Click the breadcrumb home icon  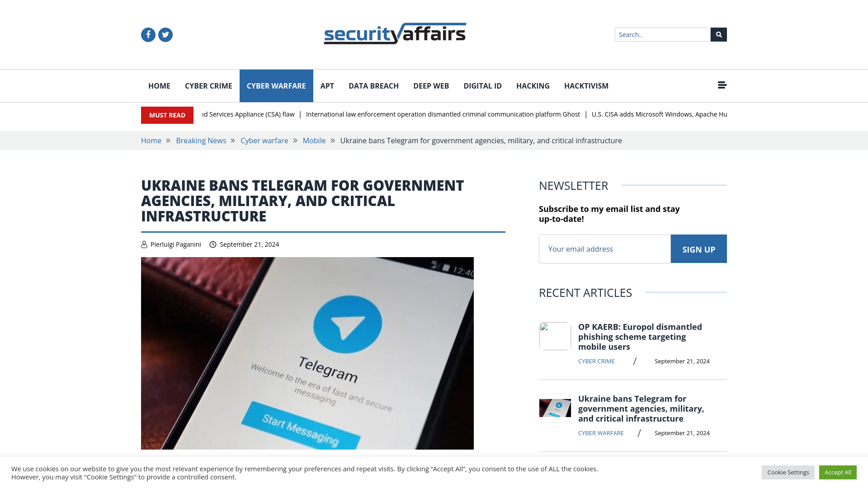[x=151, y=140]
